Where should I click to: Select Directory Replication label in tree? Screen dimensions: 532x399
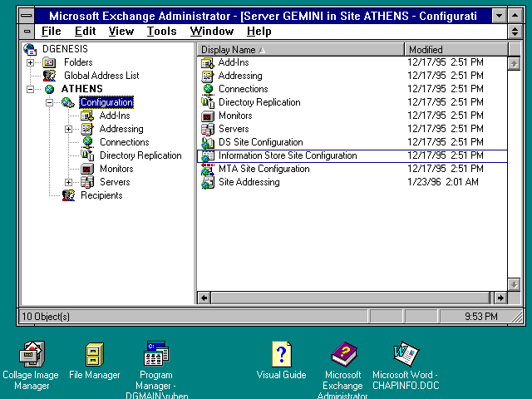click(x=140, y=155)
